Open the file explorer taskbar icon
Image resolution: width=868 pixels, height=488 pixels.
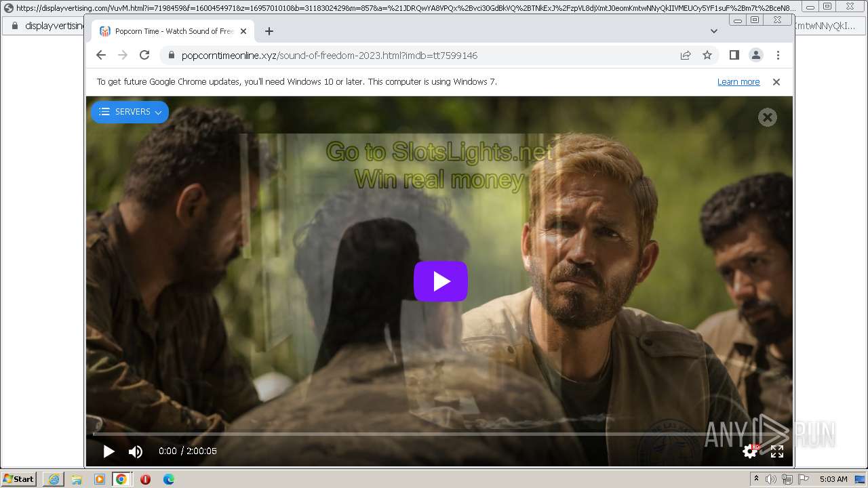tap(77, 479)
